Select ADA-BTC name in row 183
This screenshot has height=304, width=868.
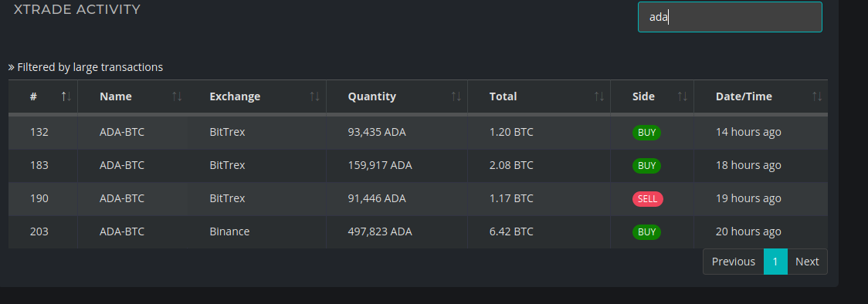point(122,165)
